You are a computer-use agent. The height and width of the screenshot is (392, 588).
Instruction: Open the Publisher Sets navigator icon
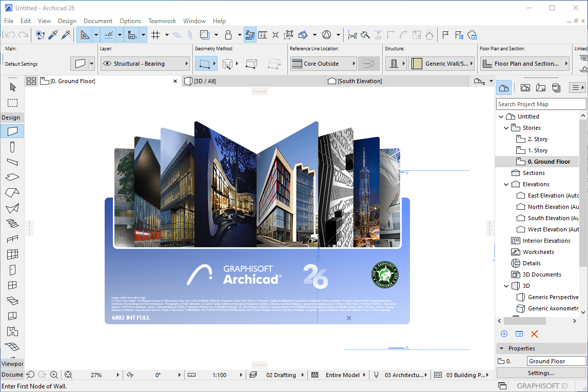[556, 88]
